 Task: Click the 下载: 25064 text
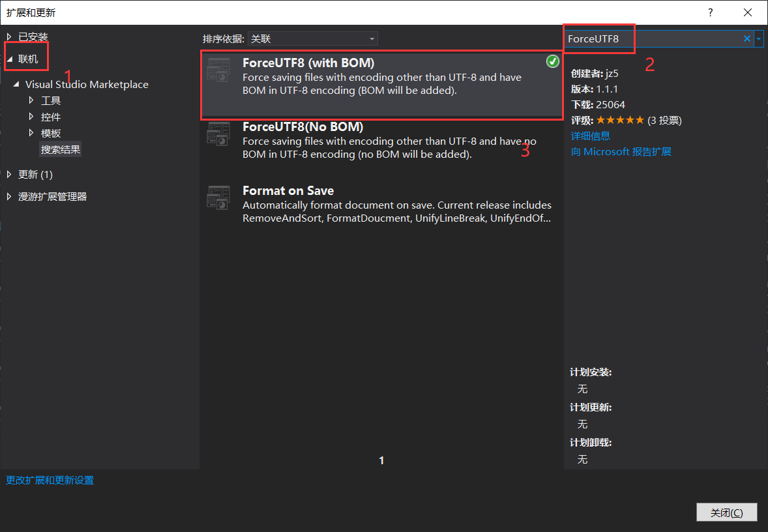coord(598,105)
